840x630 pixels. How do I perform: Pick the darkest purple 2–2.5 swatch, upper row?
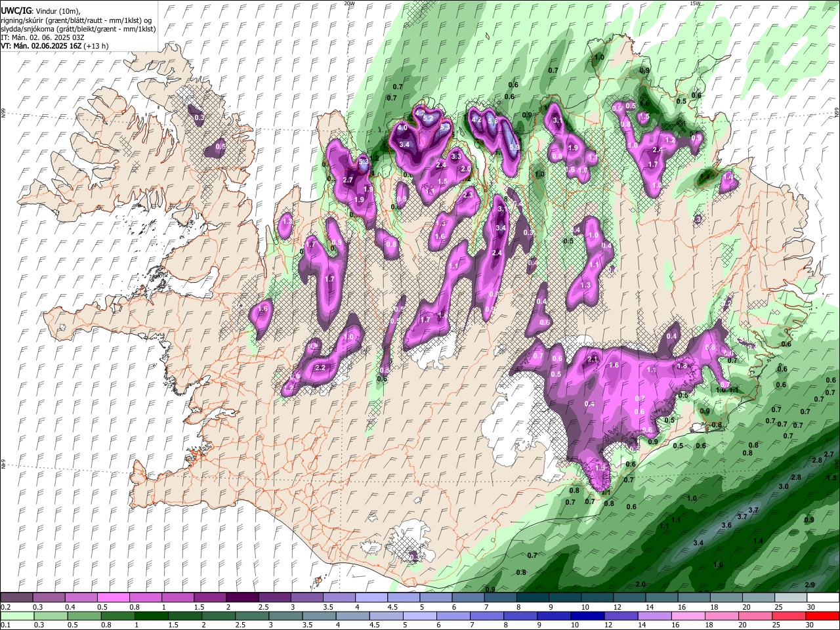click(x=242, y=598)
